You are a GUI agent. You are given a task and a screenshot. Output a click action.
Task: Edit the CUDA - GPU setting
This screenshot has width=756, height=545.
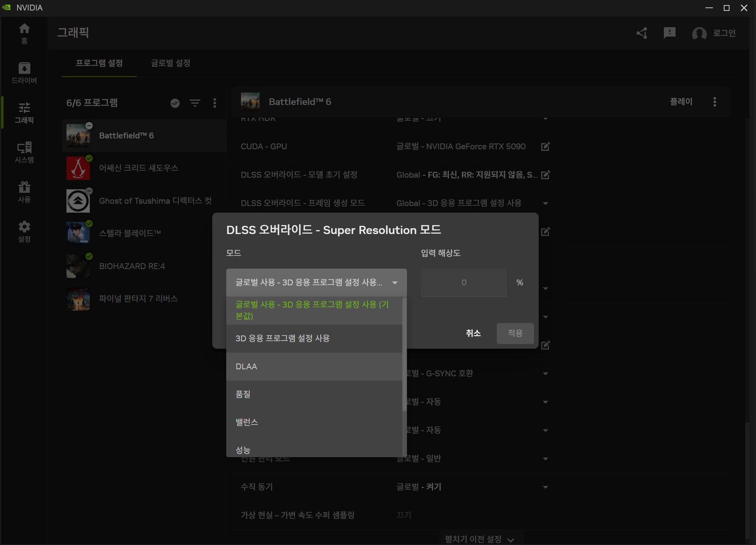(x=545, y=147)
